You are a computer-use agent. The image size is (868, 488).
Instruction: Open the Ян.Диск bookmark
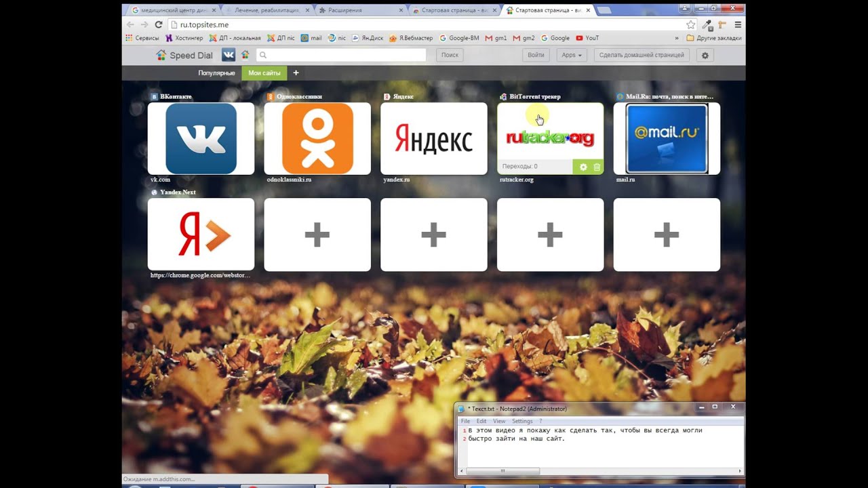(367, 38)
